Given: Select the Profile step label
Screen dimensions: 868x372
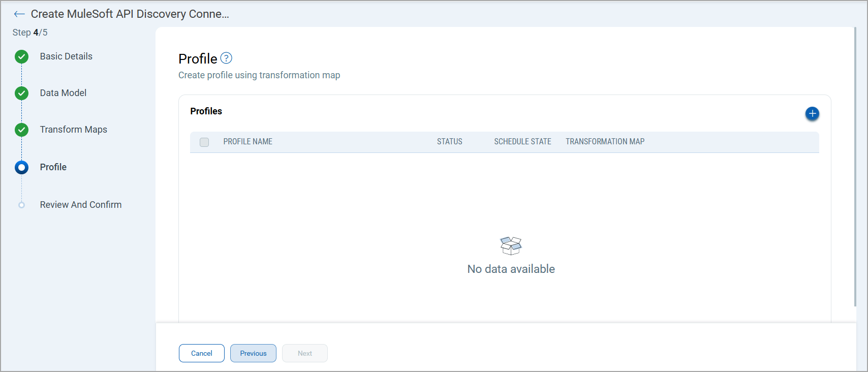Looking at the screenshot, I should coord(53,167).
